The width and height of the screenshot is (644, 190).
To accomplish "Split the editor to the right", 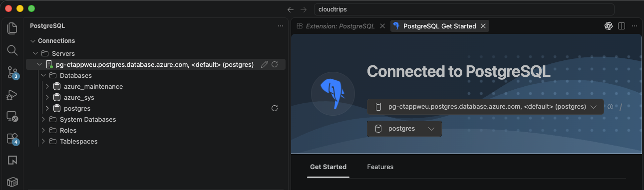I will click(x=622, y=26).
